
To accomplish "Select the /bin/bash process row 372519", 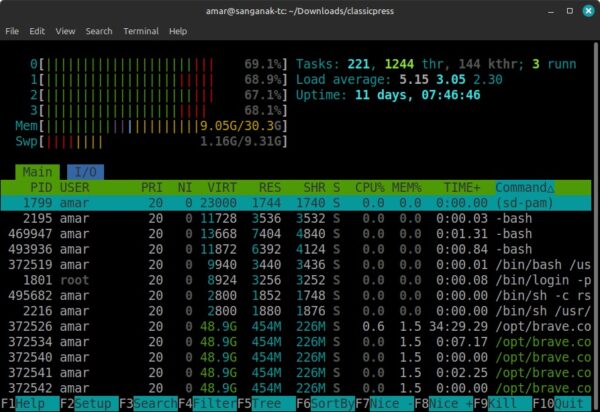I will pos(296,265).
